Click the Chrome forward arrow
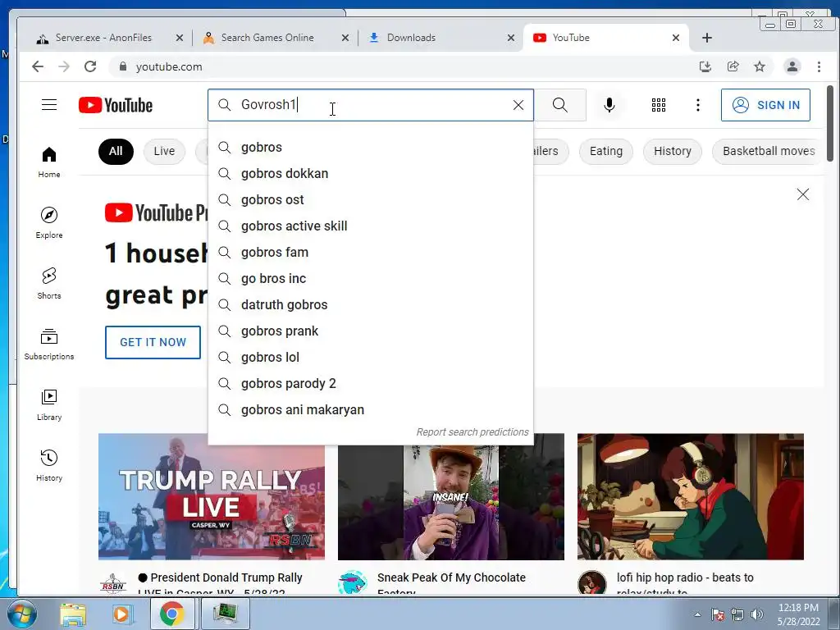The width and height of the screenshot is (840, 630). point(64,66)
